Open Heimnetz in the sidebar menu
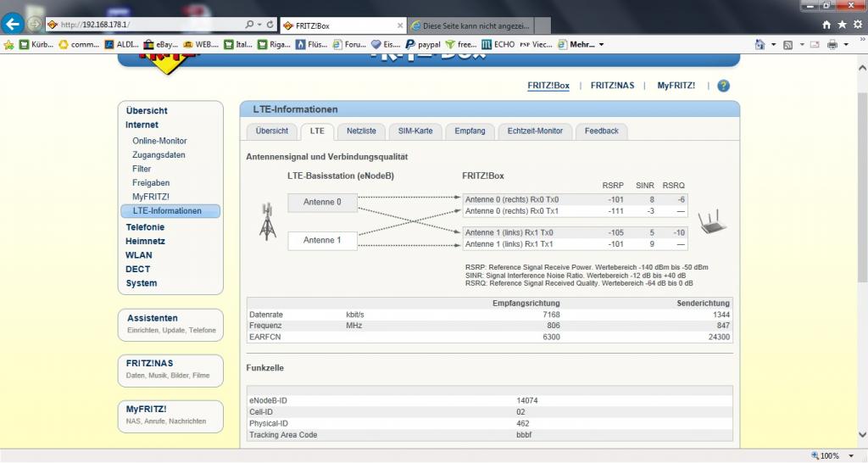Screen dimensions: 868x463 coord(145,242)
